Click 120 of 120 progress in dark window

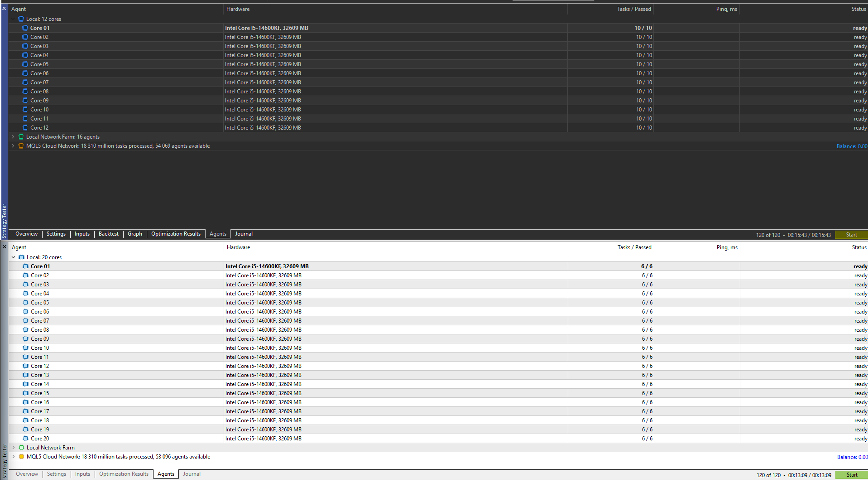768,235
